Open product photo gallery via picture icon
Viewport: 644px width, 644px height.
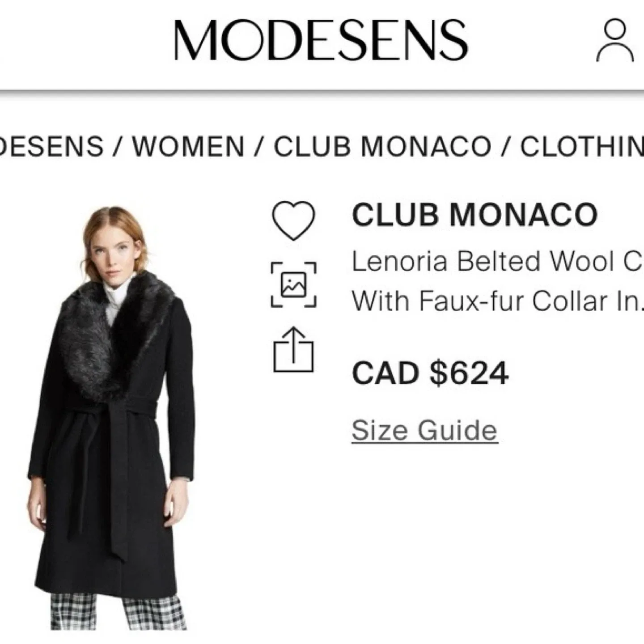tap(293, 284)
